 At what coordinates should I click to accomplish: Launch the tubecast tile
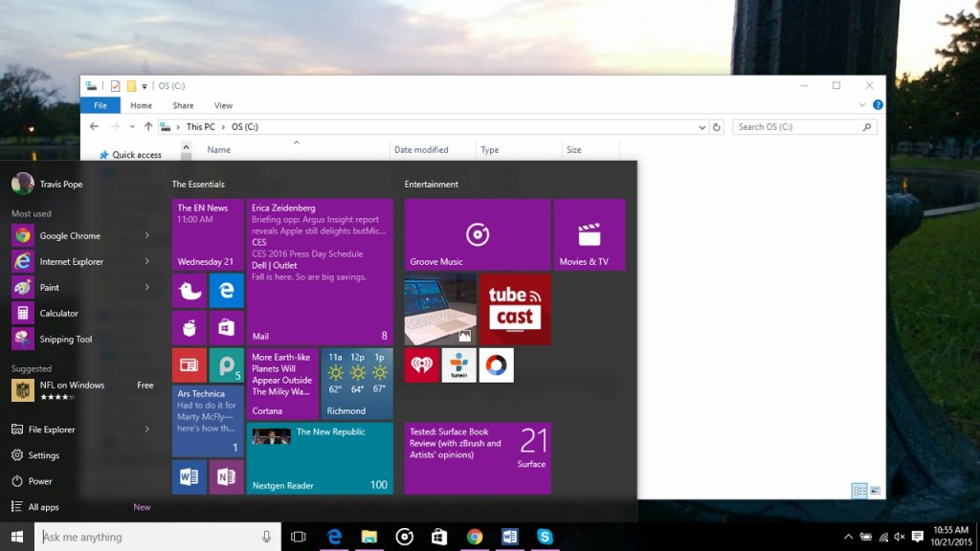click(515, 308)
